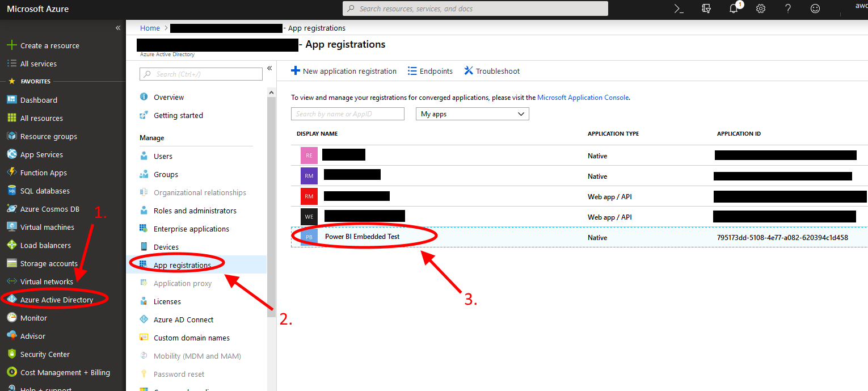Click the Cost Management + Billing icon

click(11, 372)
